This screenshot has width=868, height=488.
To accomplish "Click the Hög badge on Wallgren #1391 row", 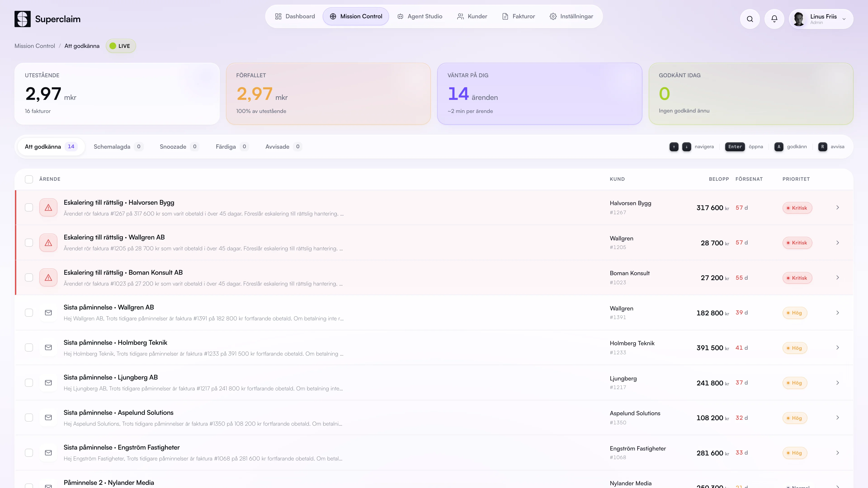I will 795,313.
